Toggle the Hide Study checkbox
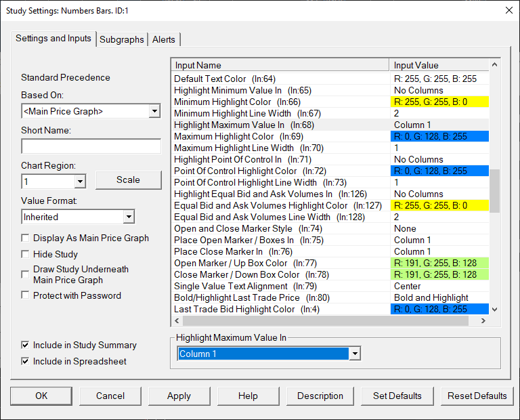Image resolution: width=520 pixels, height=420 pixels. tap(25, 255)
